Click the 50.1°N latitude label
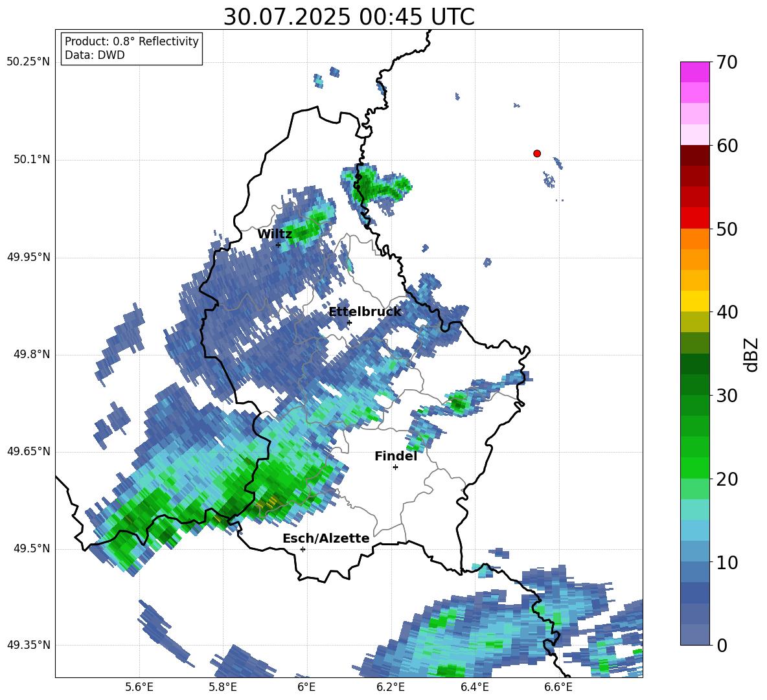 coord(32,160)
